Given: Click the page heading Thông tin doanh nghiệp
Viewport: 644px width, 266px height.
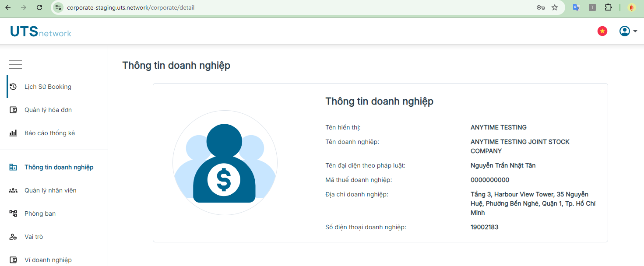Looking at the screenshot, I should click(x=176, y=66).
